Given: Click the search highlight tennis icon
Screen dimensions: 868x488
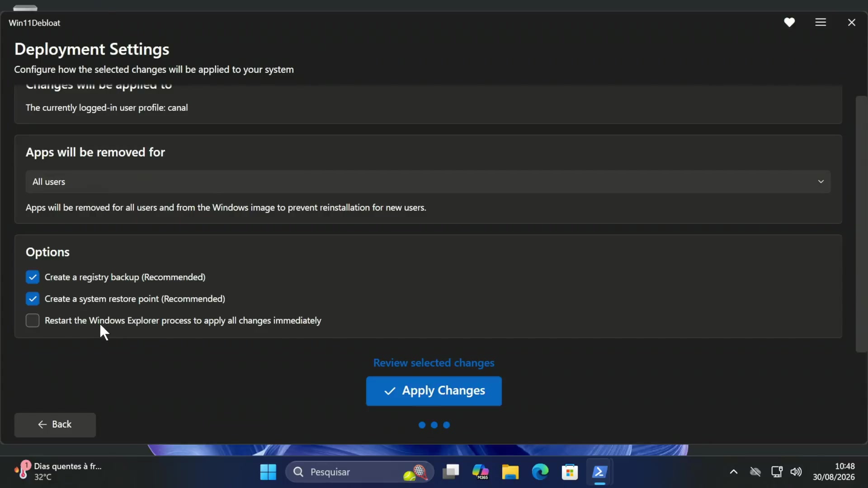Looking at the screenshot, I should coord(415,473).
